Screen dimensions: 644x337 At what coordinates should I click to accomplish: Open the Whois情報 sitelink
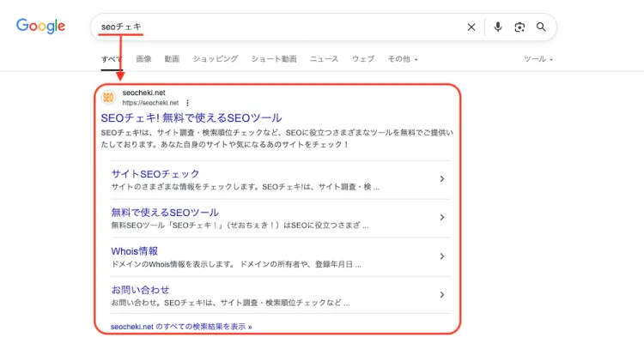(x=134, y=251)
